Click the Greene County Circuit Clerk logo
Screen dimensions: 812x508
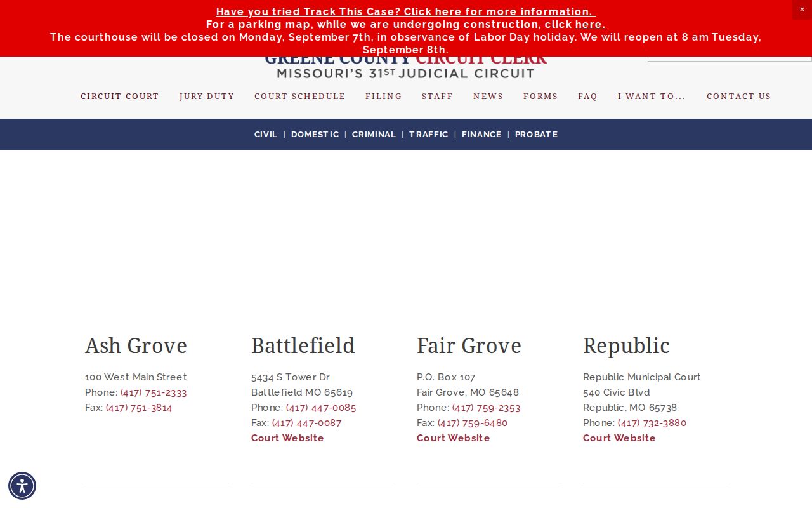406,67
